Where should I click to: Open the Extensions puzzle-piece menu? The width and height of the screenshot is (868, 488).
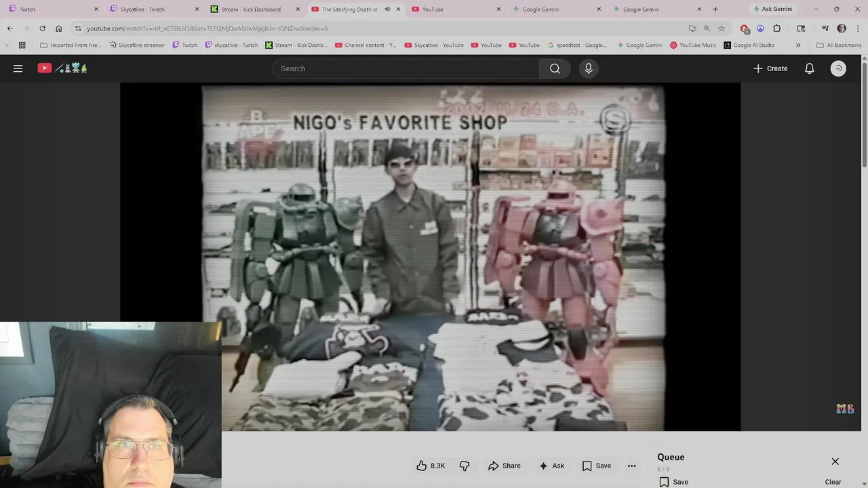coord(777,28)
